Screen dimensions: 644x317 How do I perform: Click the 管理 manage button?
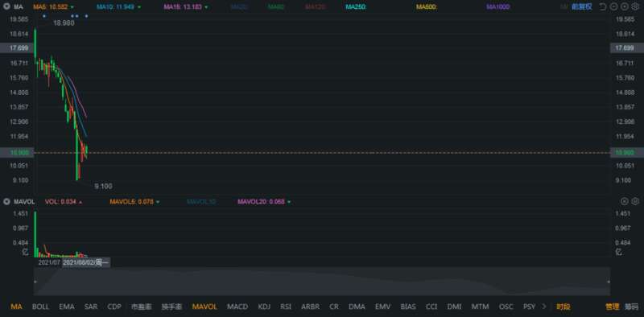click(x=612, y=307)
